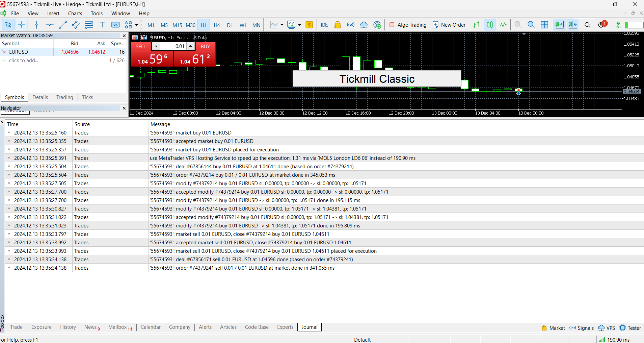The image size is (644, 343).
Task: Open the search magnifier icon
Action: [x=587, y=25]
